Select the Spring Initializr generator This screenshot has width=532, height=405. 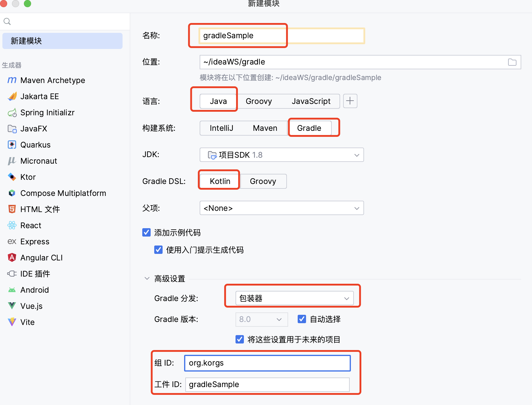click(47, 113)
